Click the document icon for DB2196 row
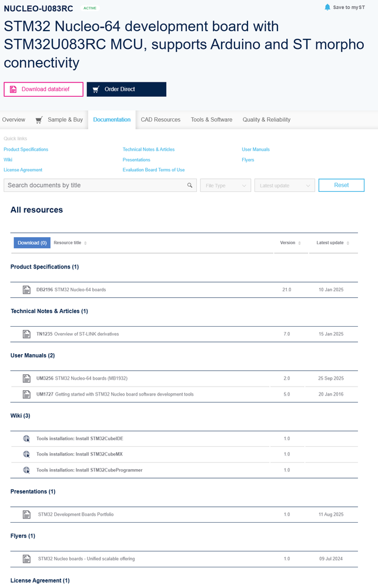 tap(26, 290)
